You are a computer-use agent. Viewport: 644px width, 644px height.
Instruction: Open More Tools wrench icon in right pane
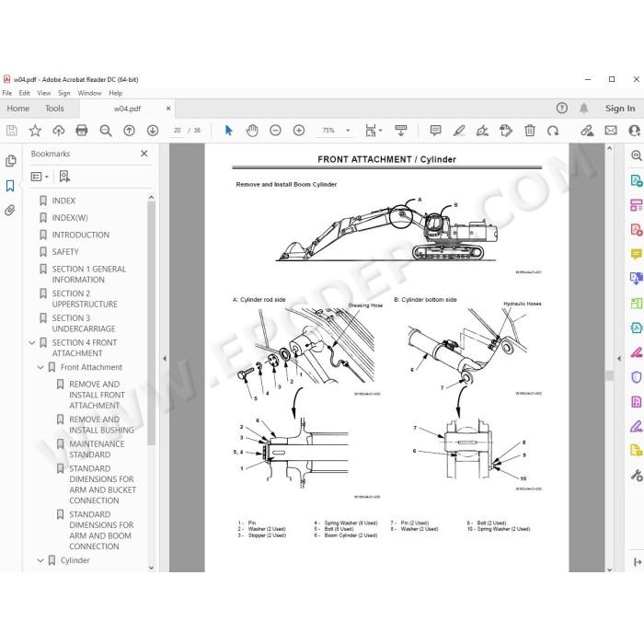pos(636,476)
